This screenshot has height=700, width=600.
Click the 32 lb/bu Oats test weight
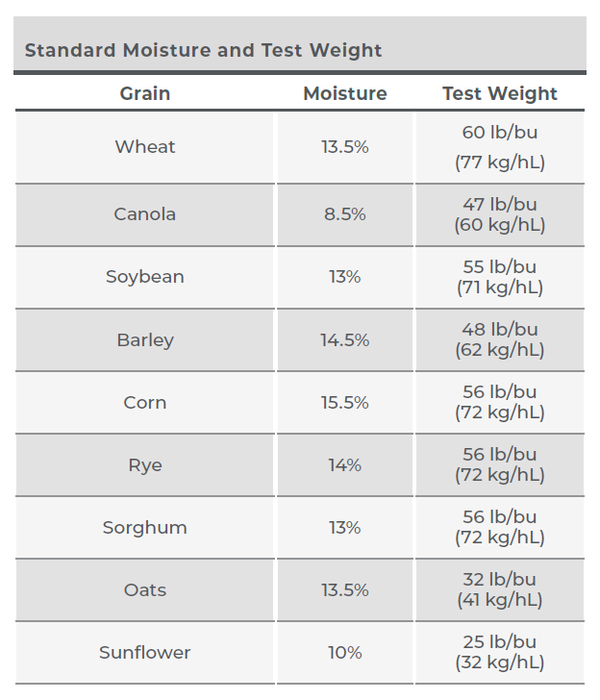pyautogui.click(x=500, y=580)
